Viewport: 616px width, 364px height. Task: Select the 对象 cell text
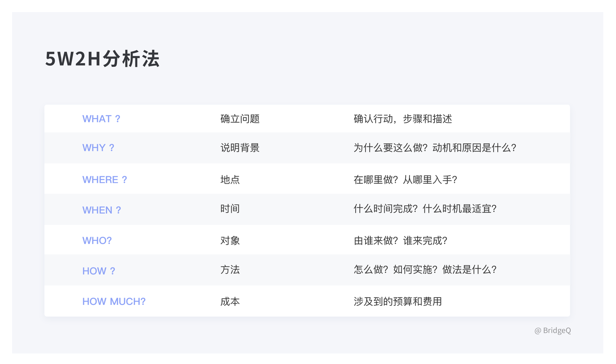[x=230, y=240]
